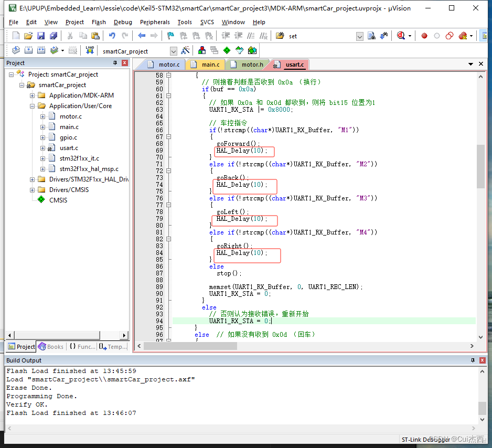Open the Debug menu
Image resolution: width=492 pixels, height=448 pixels.
point(123,22)
